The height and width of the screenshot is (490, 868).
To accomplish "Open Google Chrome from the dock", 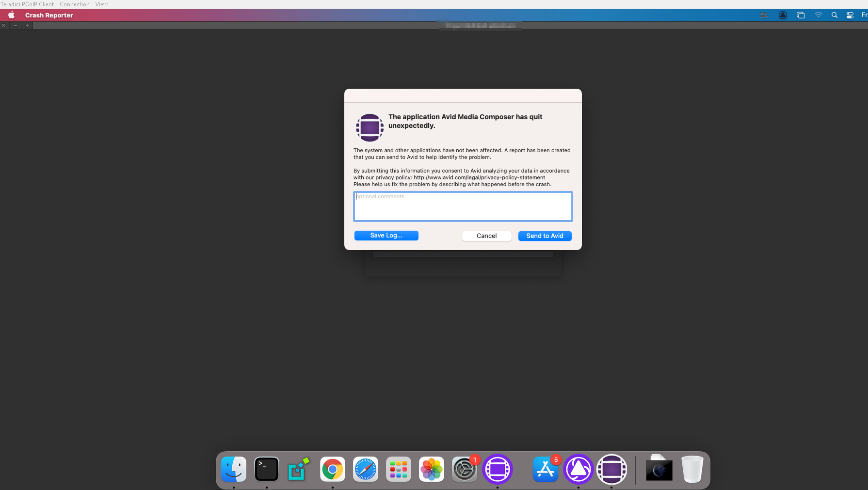I will [333, 469].
